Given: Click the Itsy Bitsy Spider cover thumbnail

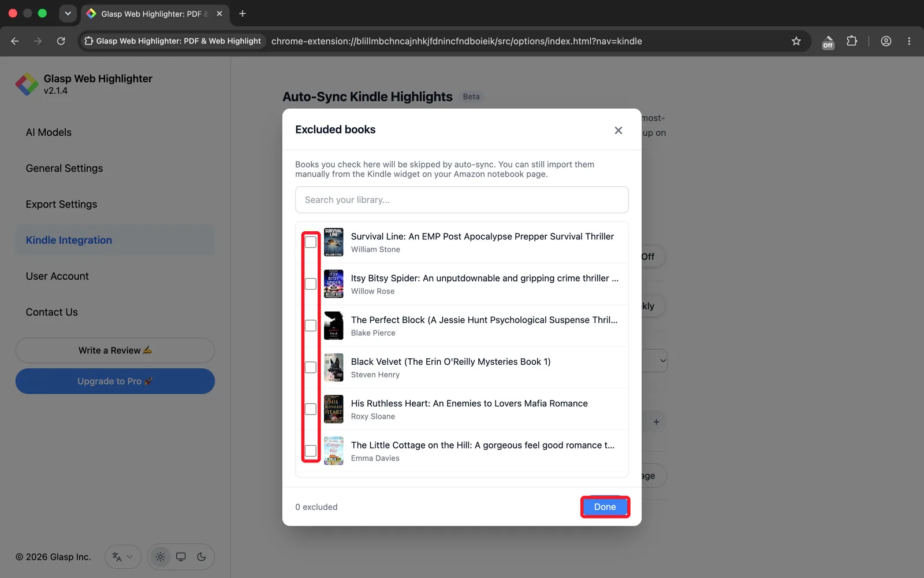Looking at the screenshot, I should 333,284.
